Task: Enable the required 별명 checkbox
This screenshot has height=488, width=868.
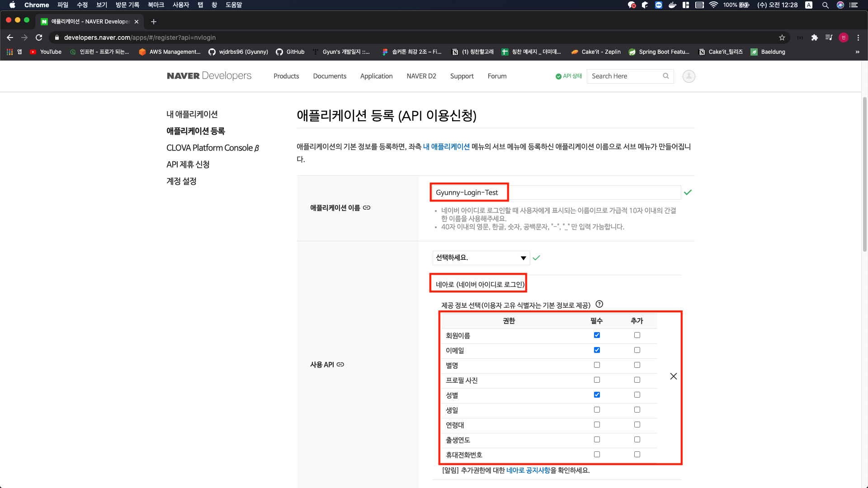Action: tap(597, 365)
